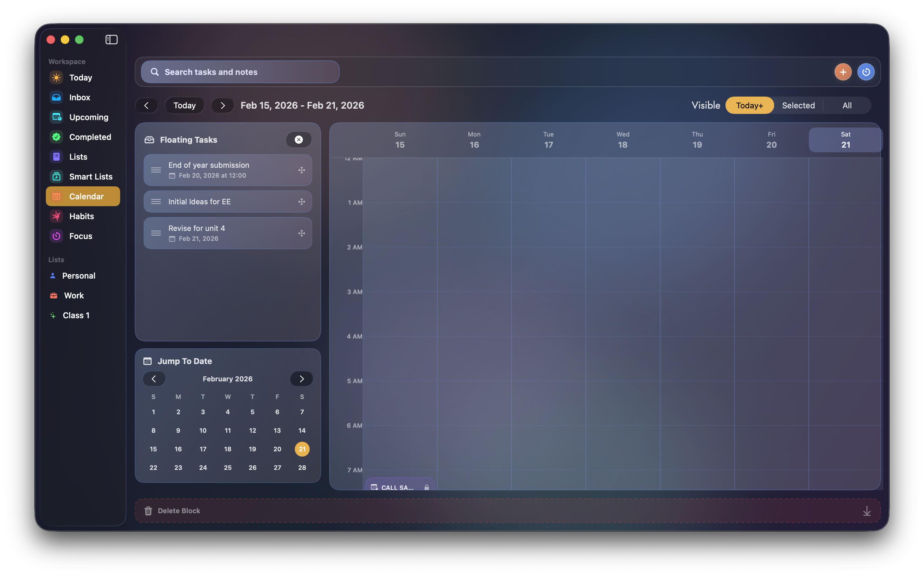
Task: Open Lists in the workspace sidebar
Action: point(83,157)
